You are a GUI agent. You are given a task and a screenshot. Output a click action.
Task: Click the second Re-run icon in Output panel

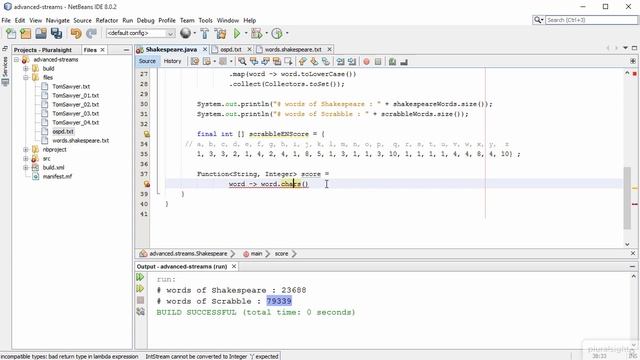click(x=140, y=289)
